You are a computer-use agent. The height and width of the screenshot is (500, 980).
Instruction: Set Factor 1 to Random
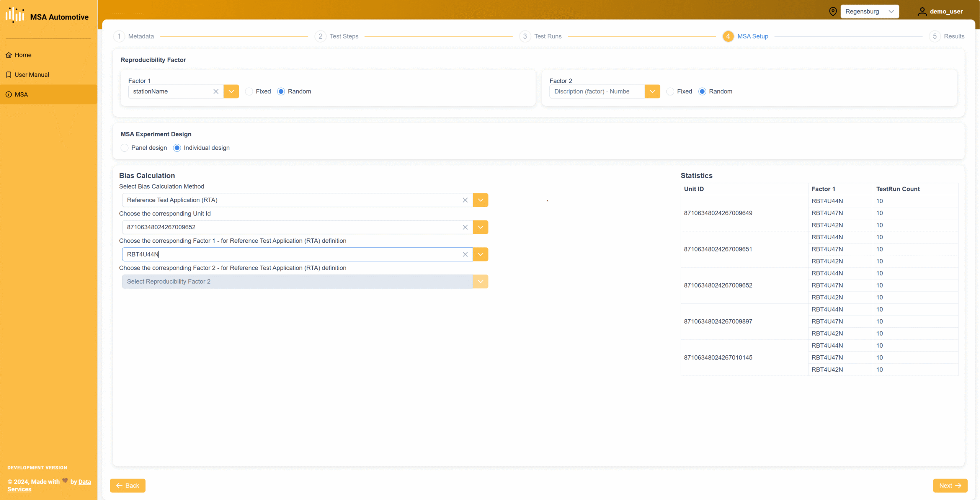click(x=281, y=92)
